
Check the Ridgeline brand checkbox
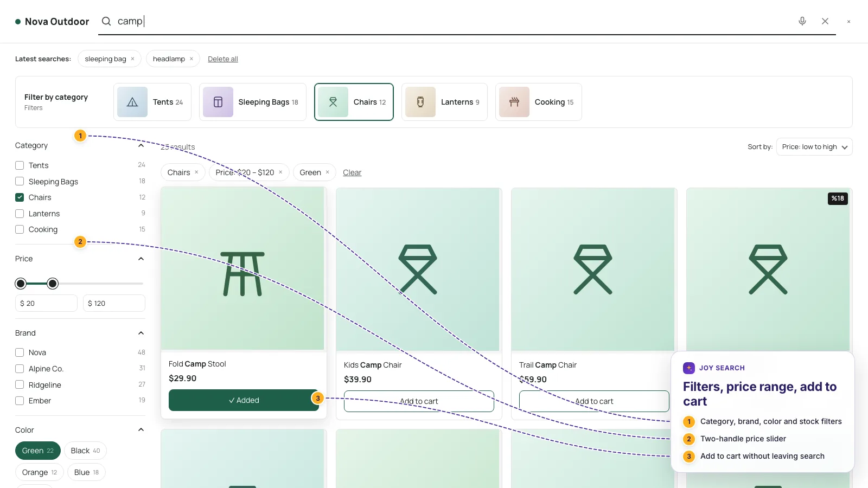pos(20,385)
